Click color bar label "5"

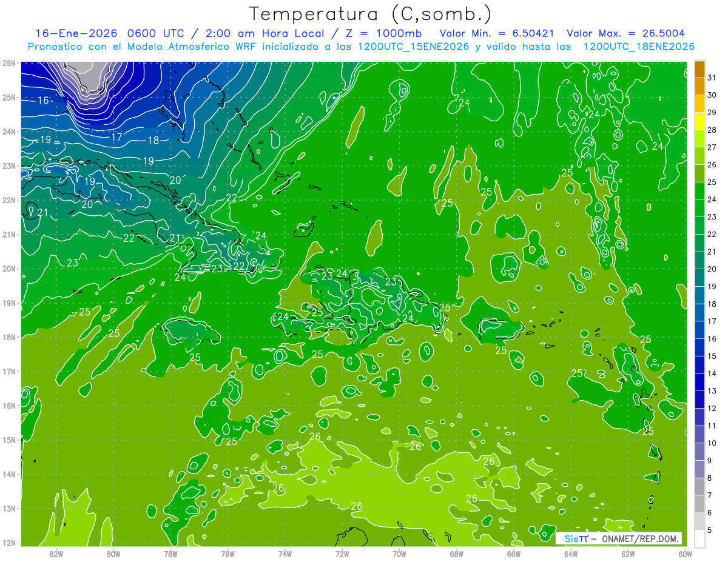point(710,530)
